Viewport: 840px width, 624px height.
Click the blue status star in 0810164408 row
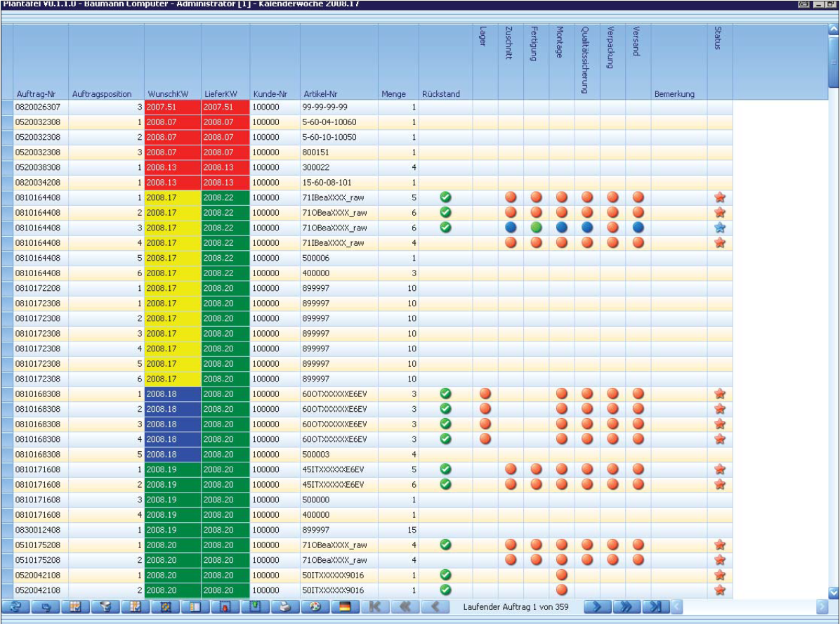coord(719,227)
